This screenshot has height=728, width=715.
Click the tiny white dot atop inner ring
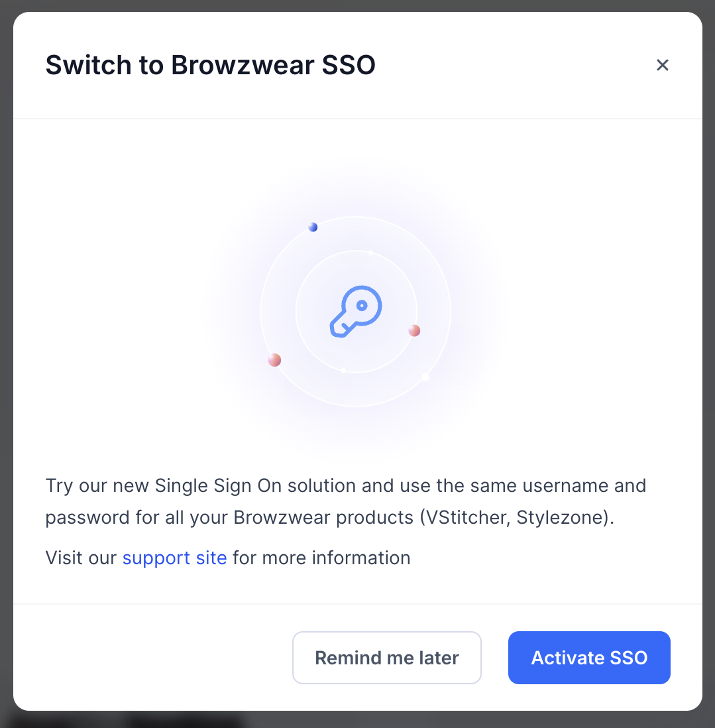(370, 253)
